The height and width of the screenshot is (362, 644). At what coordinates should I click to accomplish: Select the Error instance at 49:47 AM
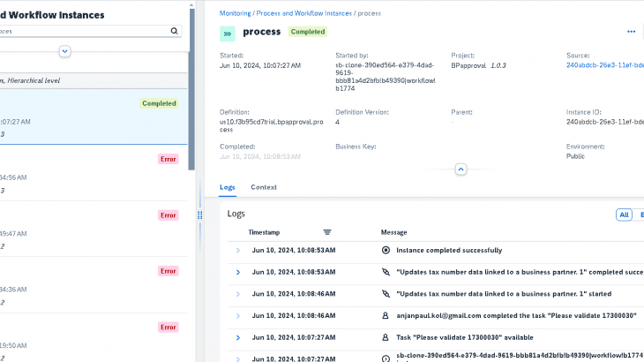coord(94,230)
